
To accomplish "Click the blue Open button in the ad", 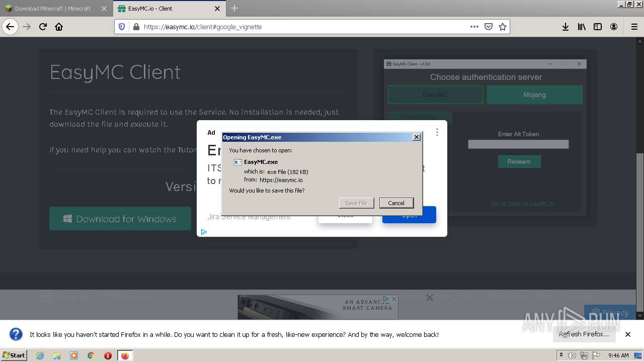I will point(409,215).
